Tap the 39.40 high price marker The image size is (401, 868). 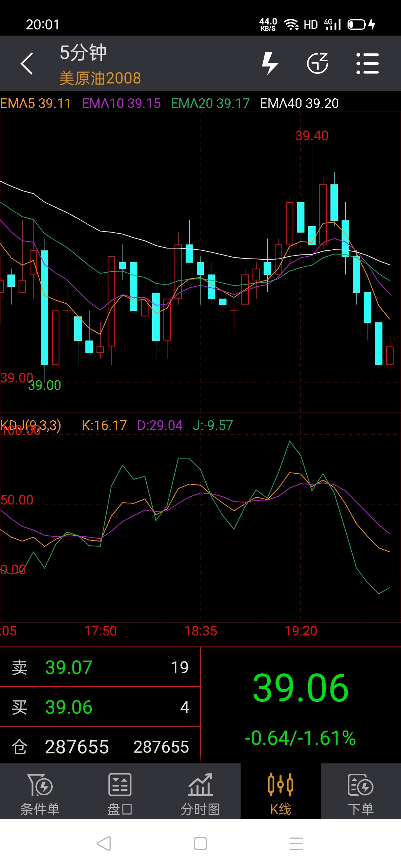[312, 136]
